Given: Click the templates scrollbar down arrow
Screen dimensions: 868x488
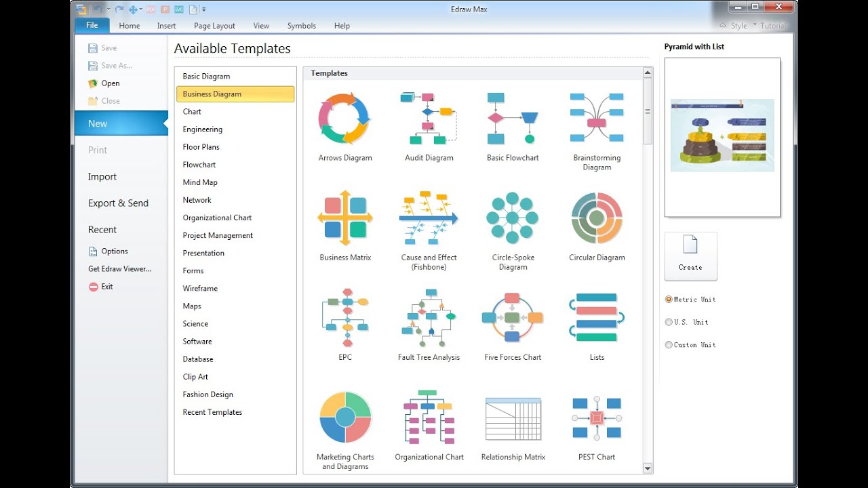Looking at the screenshot, I should click(647, 468).
